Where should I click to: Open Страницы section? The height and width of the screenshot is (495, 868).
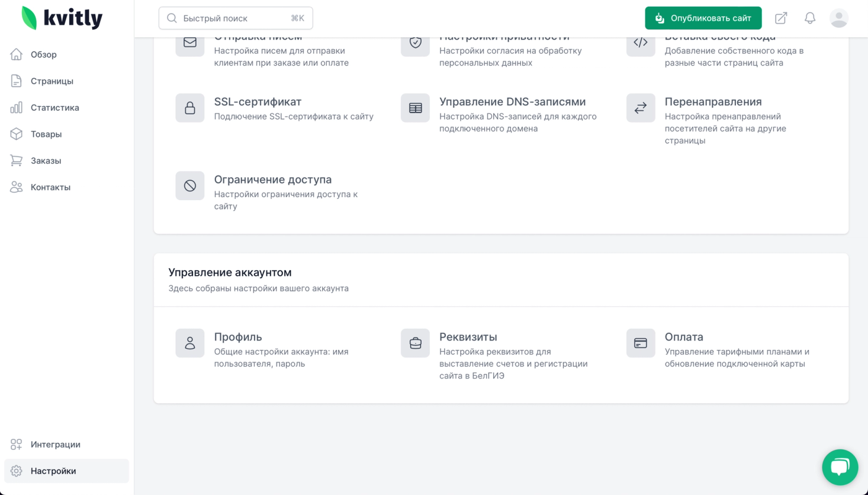pos(52,81)
